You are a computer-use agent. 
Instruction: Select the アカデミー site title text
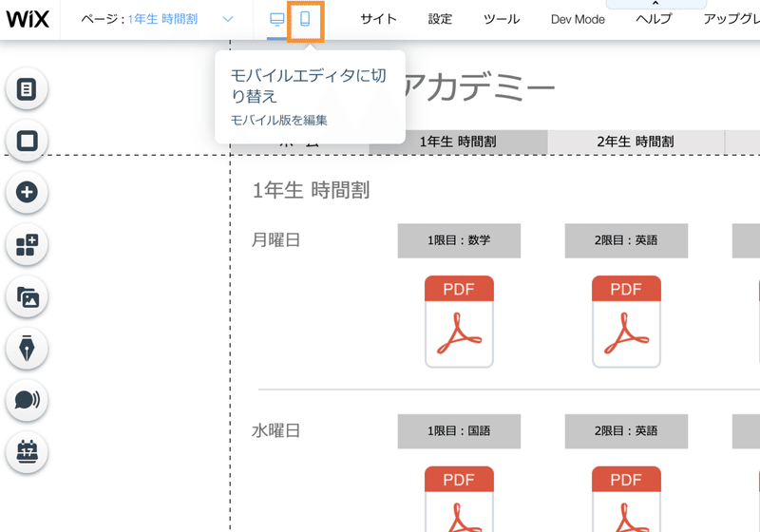pos(480,87)
